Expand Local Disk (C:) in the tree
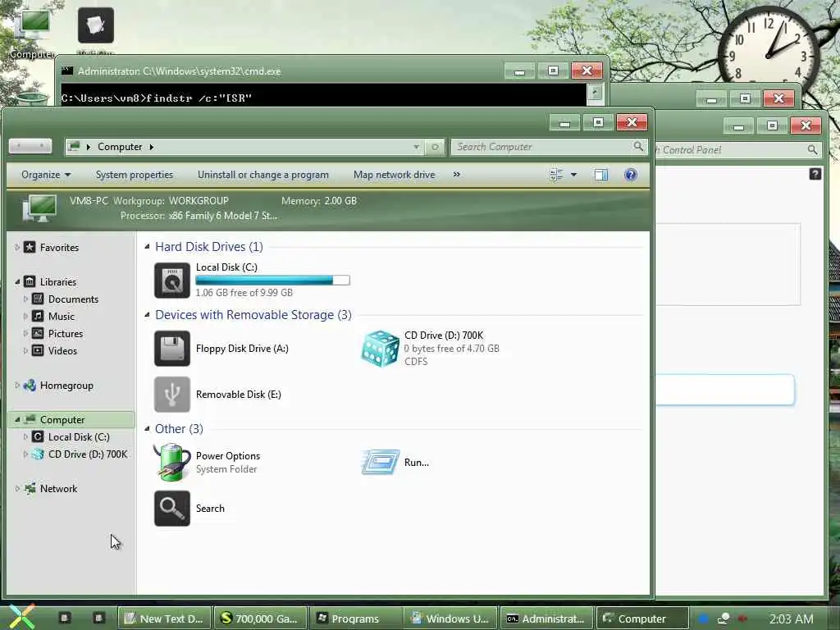The height and width of the screenshot is (630, 840). (25, 436)
